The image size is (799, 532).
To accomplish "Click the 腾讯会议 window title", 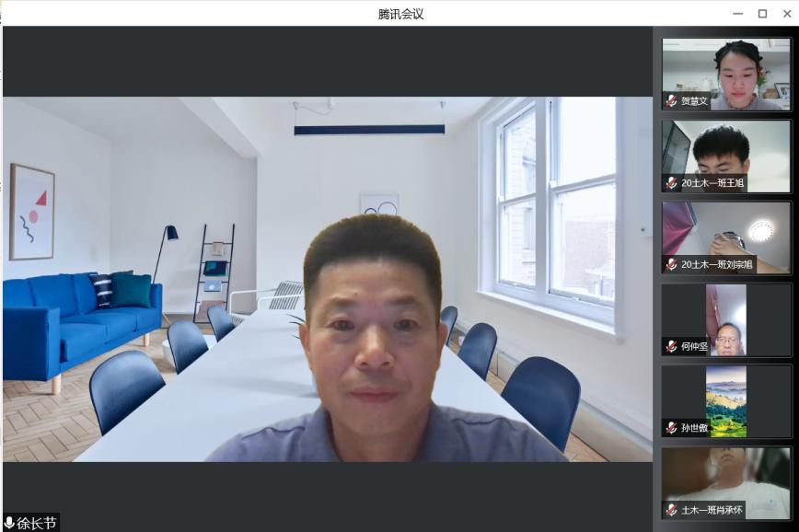I will (400, 13).
